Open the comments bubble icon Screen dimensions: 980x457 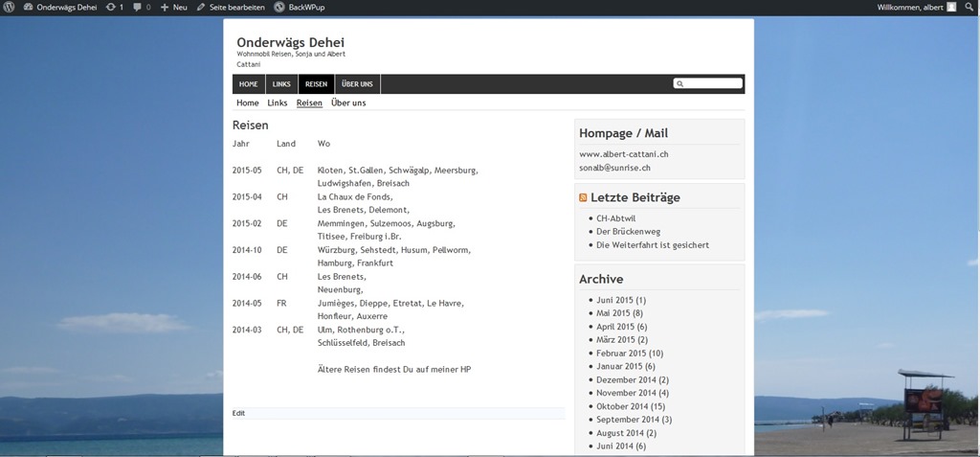coord(139,8)
